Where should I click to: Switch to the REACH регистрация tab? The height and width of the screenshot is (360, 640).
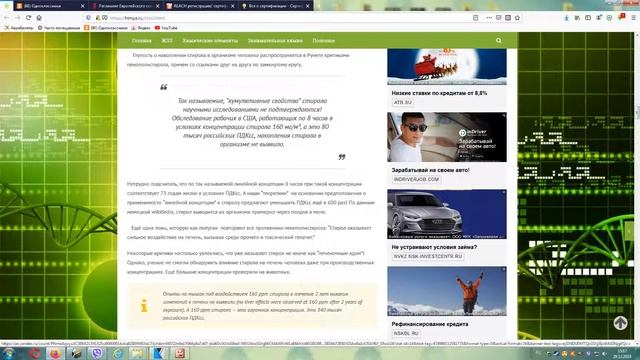[200, 6]
